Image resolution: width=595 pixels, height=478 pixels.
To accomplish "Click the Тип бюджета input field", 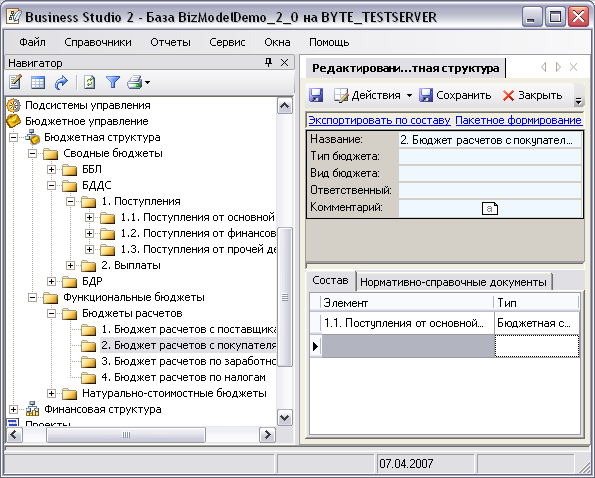I will 490,156.
